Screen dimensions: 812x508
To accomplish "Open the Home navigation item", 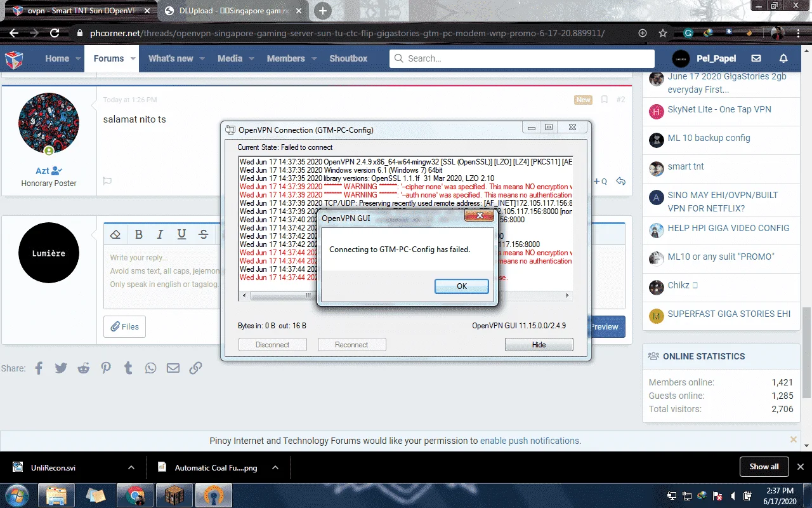I will tap(57, 58).
